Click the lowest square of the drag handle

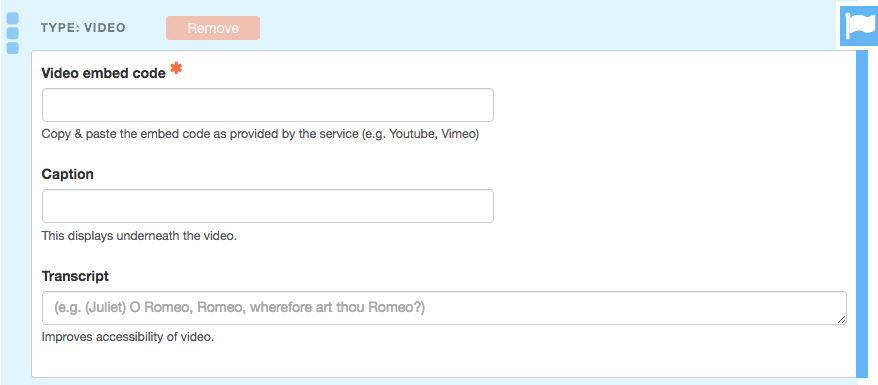pyautogui.click(x=12, y=48)
